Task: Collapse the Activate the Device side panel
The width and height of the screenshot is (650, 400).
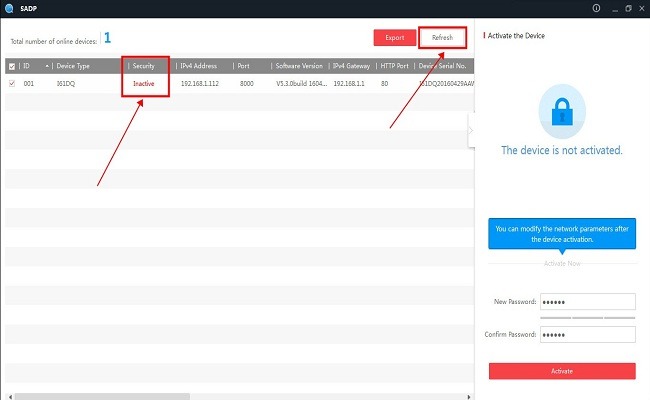Action: pos(471,129)
